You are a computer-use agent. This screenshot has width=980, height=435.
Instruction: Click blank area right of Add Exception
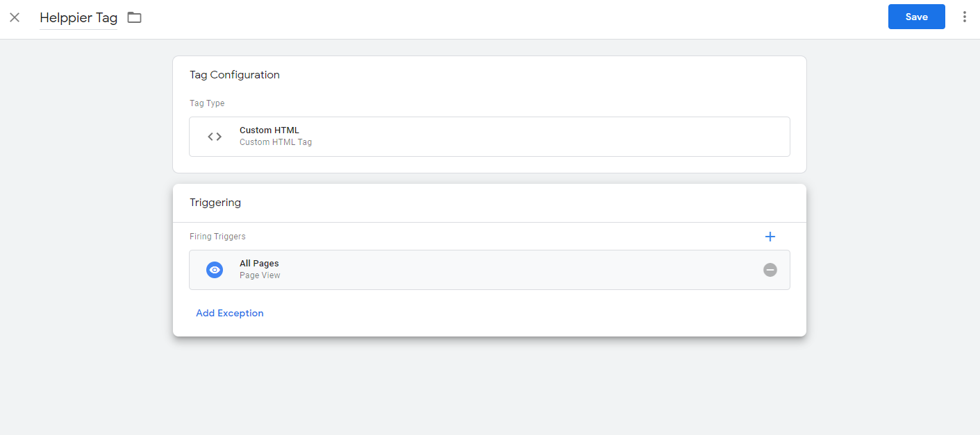pyautogui.click(x=521, y=313)
